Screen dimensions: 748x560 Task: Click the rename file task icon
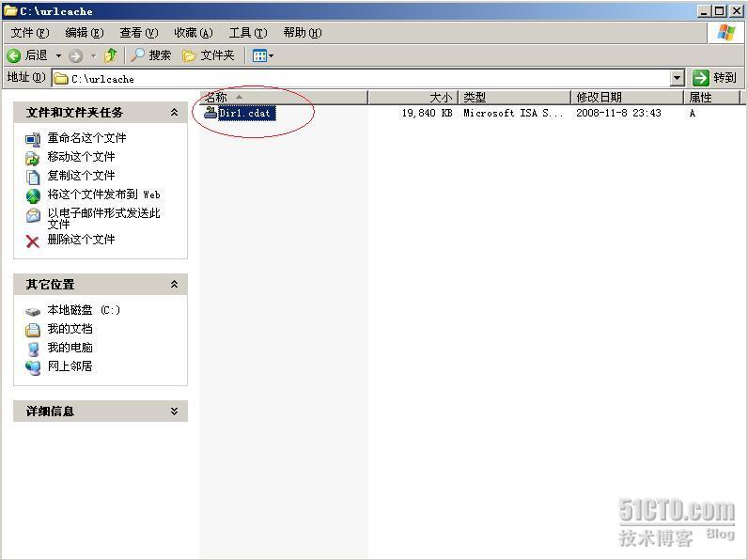click(x=33, y=139)
